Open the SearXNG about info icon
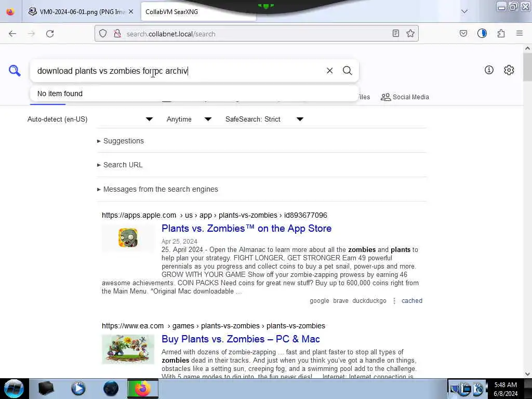The width and height of the screenshot is (532, 399). 489,70
